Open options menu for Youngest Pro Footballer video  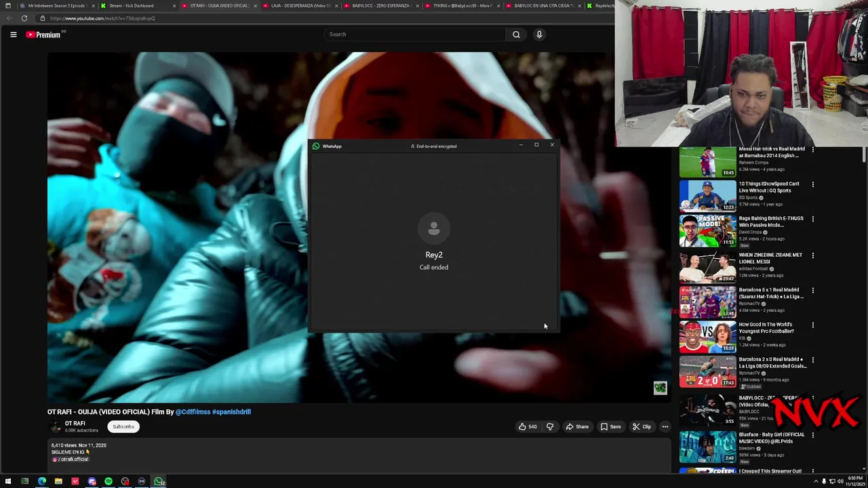pyautogui.click(x=813, y=325)
